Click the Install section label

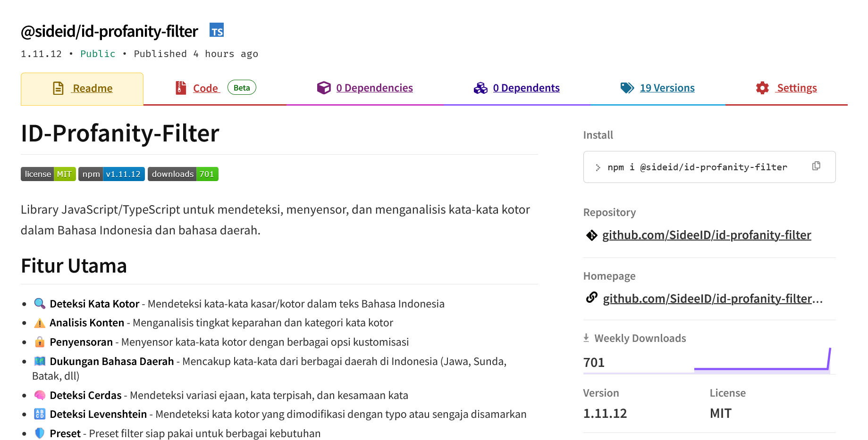click(598, 135)
